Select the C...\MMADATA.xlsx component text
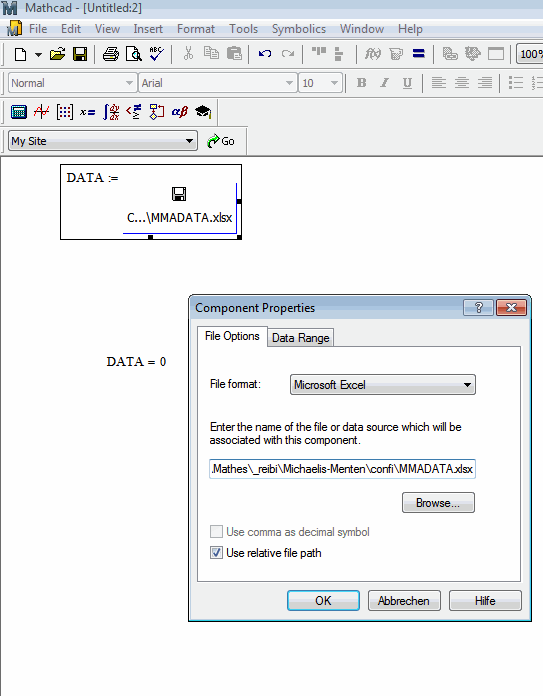This screenshot has height=696, width=543. 179,218
